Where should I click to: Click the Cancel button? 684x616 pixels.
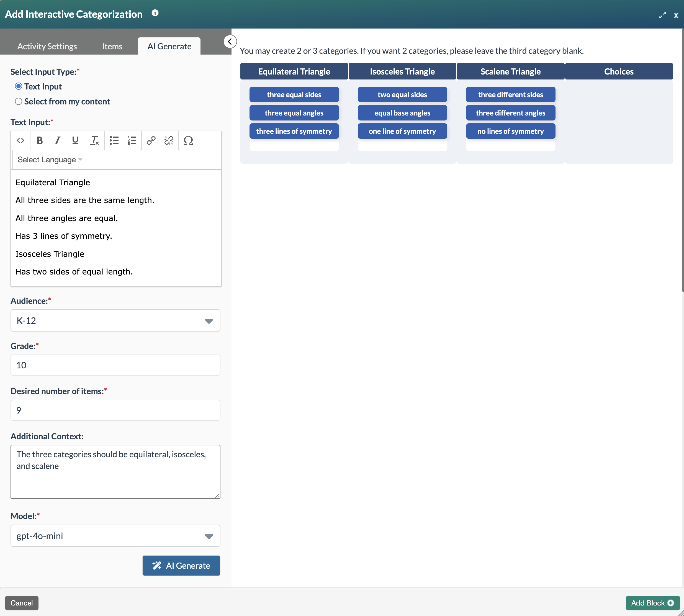[x=22, y=603]
